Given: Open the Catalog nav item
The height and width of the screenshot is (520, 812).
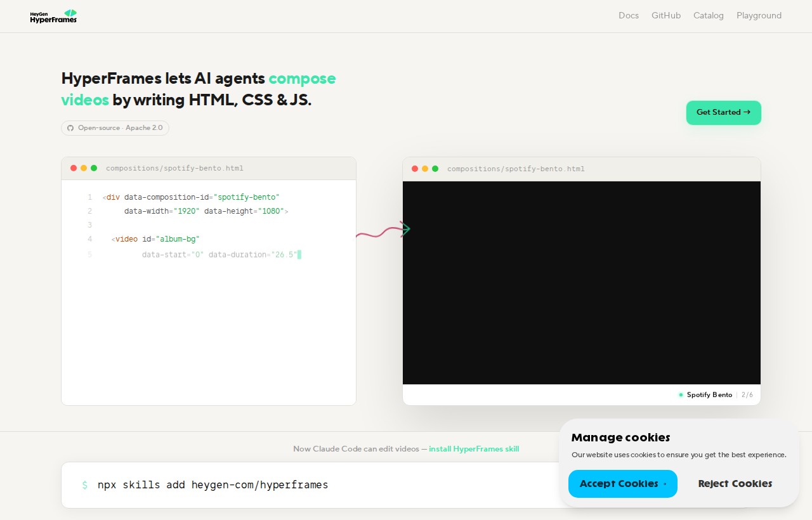Looking at the screenshot, I should (x=709, y=15).
